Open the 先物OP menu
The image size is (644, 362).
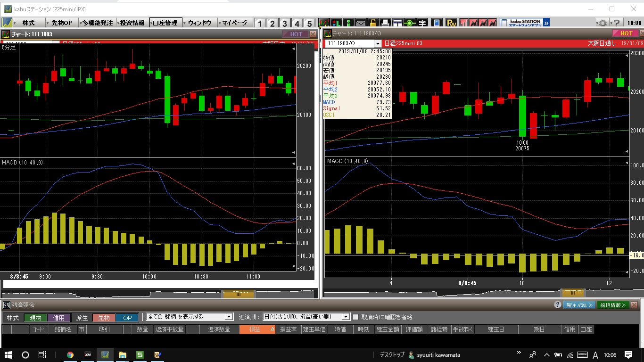62,23
